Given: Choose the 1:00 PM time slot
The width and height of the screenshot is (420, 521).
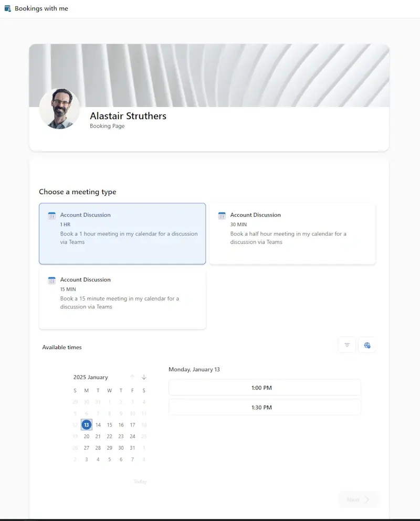Looking at the screenshot, I should 265,388.
